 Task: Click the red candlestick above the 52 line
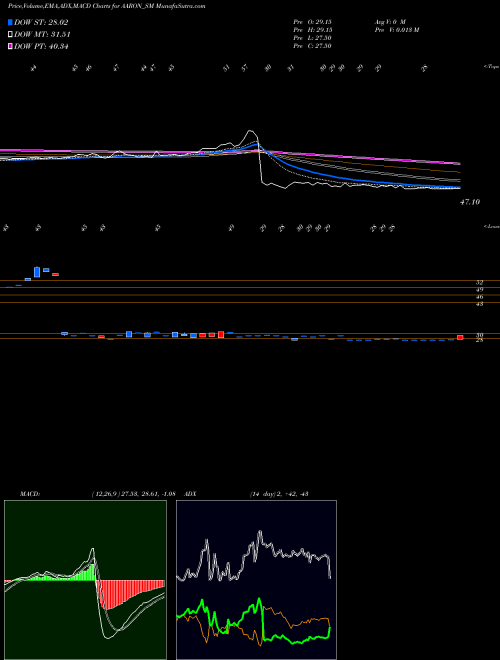tap(56, 274)
